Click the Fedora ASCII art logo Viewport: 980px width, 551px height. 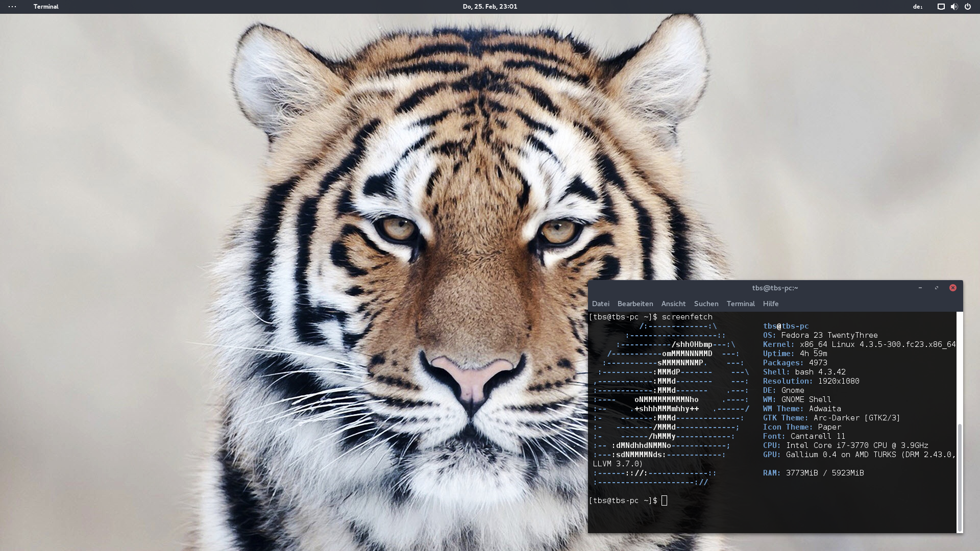pos(671,404)
